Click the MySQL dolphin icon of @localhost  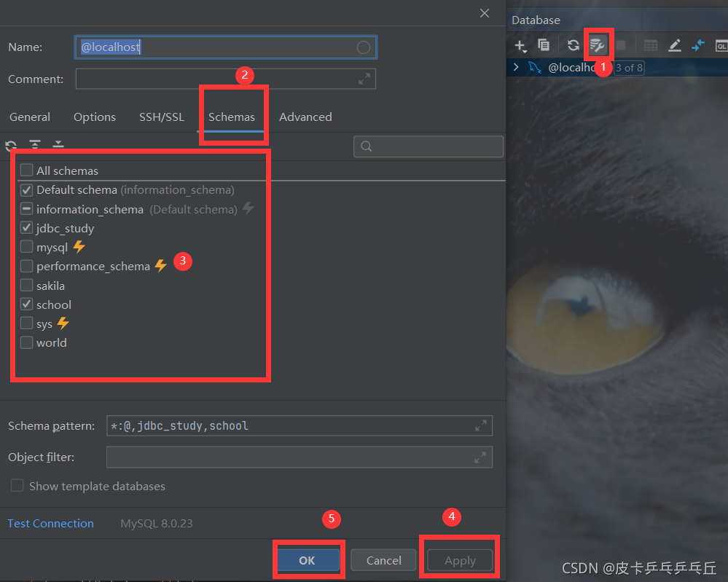point(534,68)
